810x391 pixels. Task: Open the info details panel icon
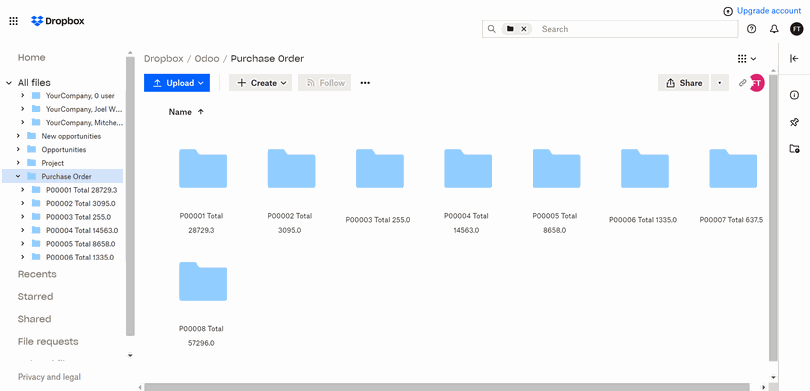tap(795, 95)
